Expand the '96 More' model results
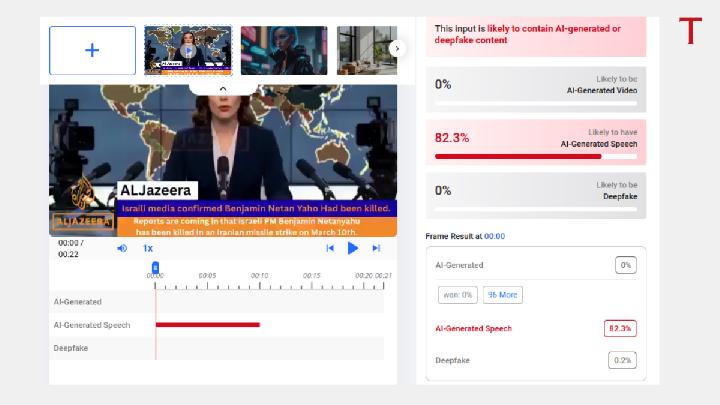The width and height of the screenshot is (720, 405). (502, 295)
